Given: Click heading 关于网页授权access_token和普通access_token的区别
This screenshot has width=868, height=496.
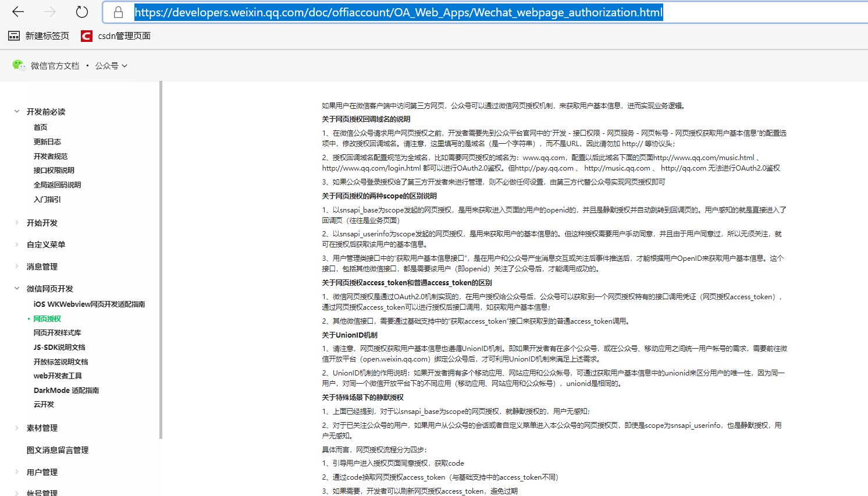Looking at the screenshot, I should tap(407, 283).
